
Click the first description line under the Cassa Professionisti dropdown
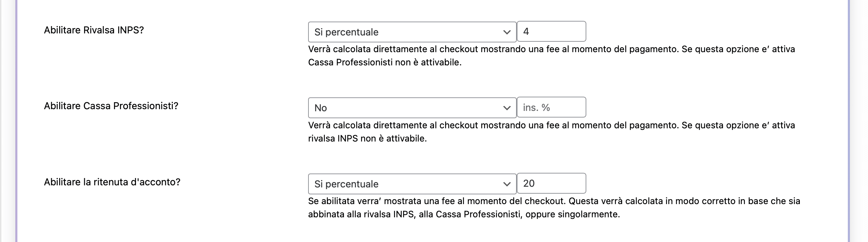[x=551, y=126]
